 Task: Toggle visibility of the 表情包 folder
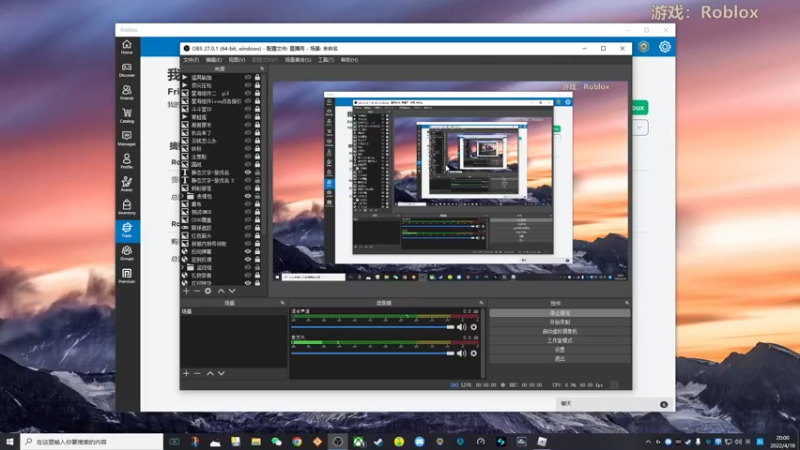click(248, 196)
